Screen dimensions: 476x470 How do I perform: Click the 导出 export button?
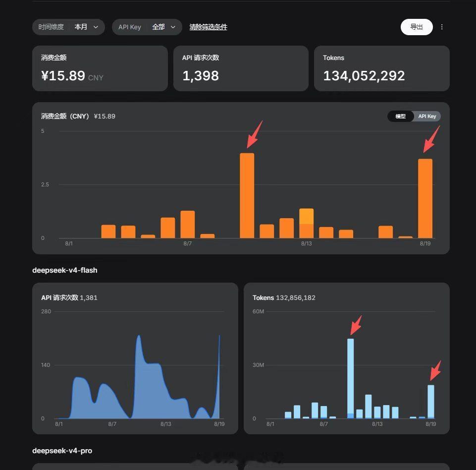click(417, 27)
